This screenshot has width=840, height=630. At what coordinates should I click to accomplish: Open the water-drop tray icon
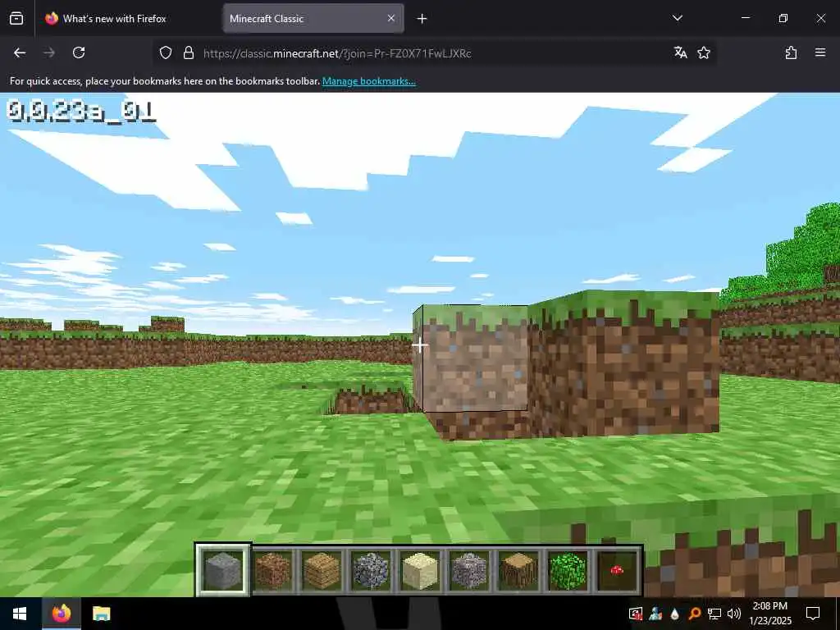[674, 614]
